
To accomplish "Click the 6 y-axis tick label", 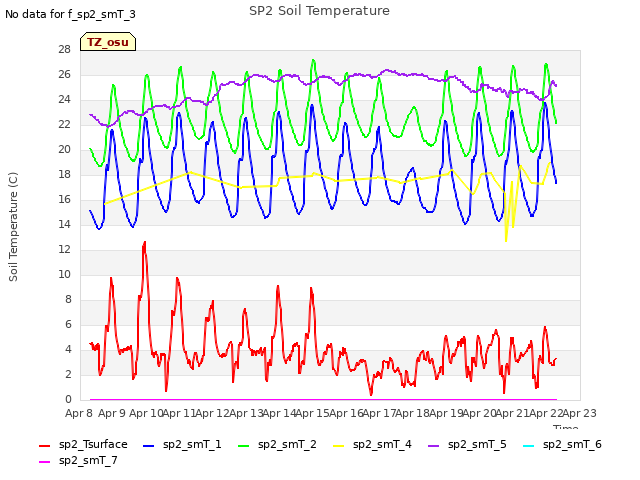I will (x=68, y=324).
